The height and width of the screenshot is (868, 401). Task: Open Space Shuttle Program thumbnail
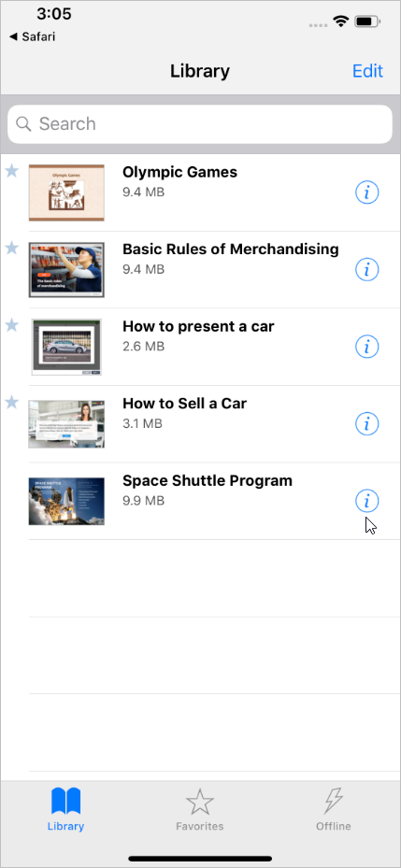[x=66, y=501]
